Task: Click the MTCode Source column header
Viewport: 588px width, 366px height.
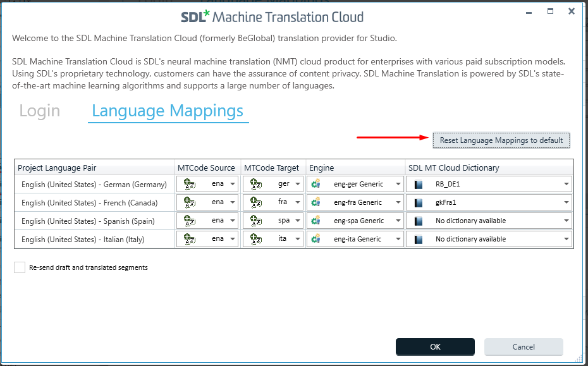Action: pos(208,168)
